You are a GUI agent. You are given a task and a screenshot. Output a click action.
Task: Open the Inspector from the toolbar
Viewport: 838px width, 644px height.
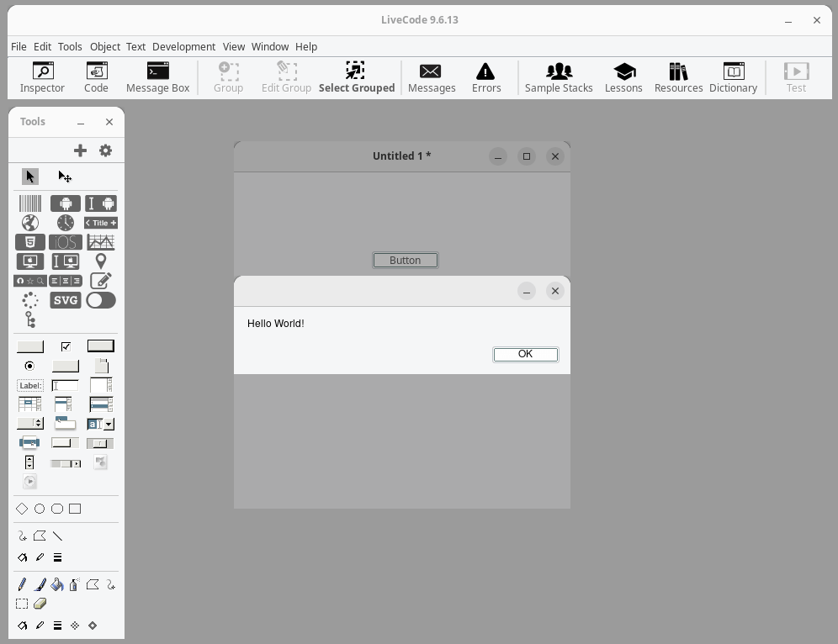click(42, 77)
